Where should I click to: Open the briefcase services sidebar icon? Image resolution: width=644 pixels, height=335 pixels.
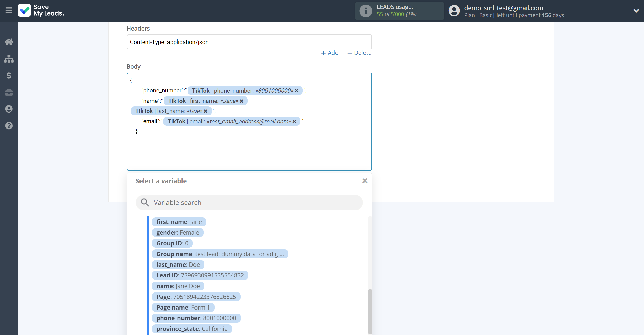pos(9,92)
